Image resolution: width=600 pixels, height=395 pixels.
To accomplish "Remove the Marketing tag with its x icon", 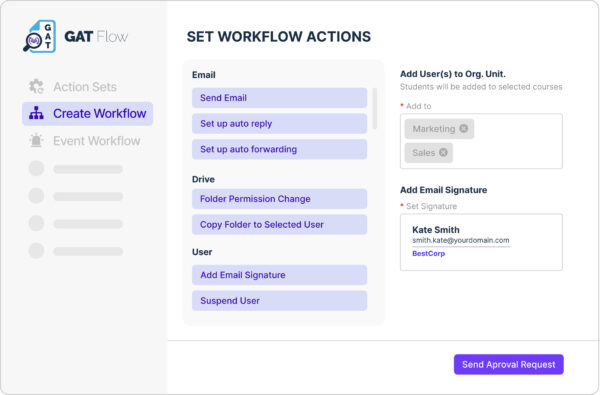I will (x=463, y=129).
